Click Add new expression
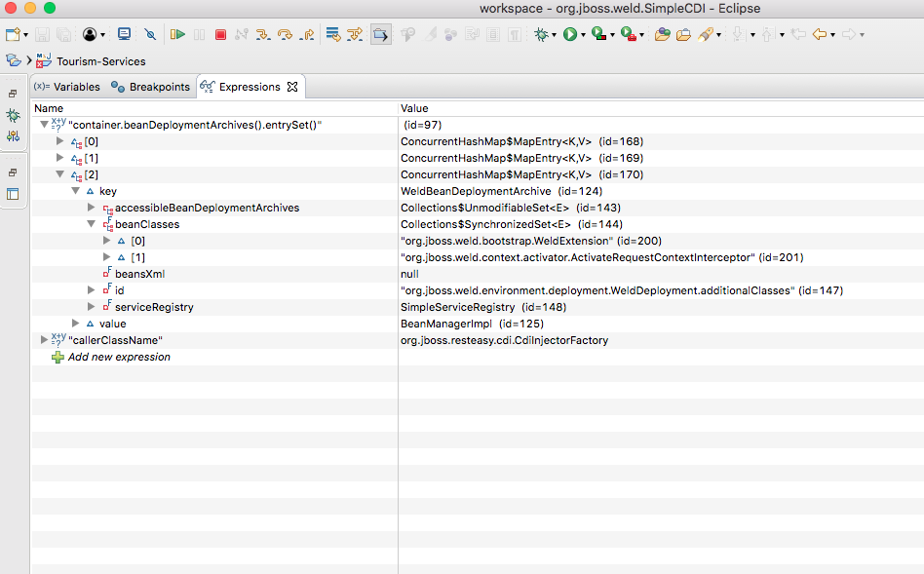The height and width of the screenshot is (574, 924). (x=119, y=357)
